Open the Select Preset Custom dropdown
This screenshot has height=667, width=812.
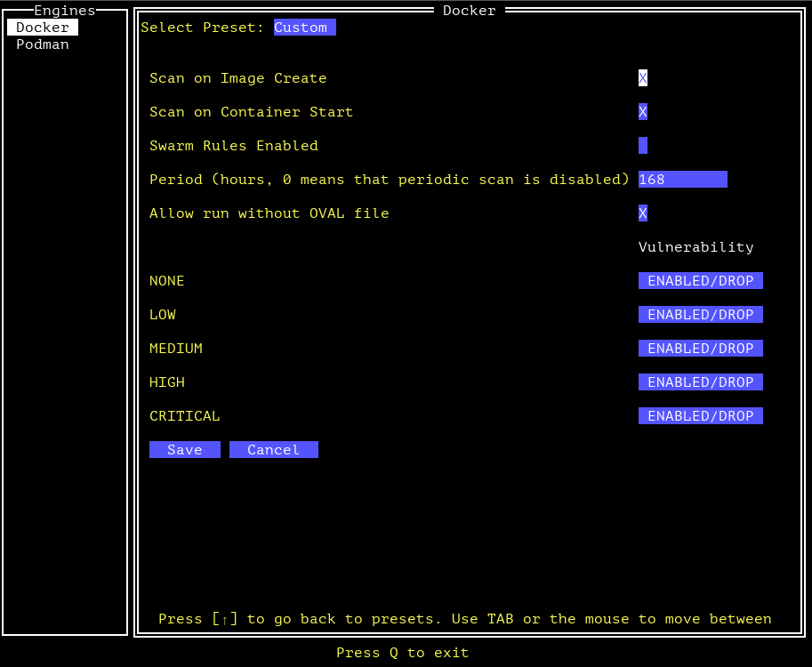[x=304, y=28]
